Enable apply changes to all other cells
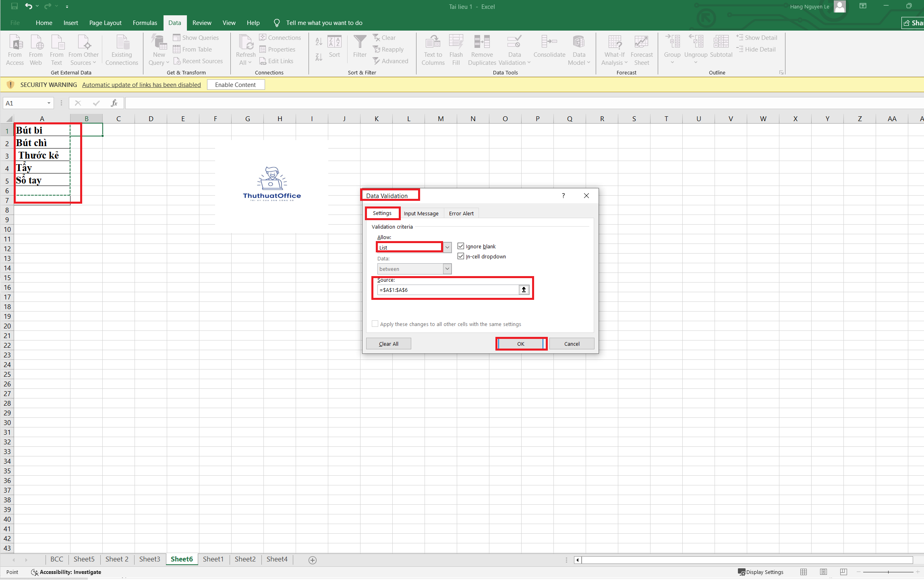The height and width of the screenshot is (582, 924). click(x=375, y=324)
